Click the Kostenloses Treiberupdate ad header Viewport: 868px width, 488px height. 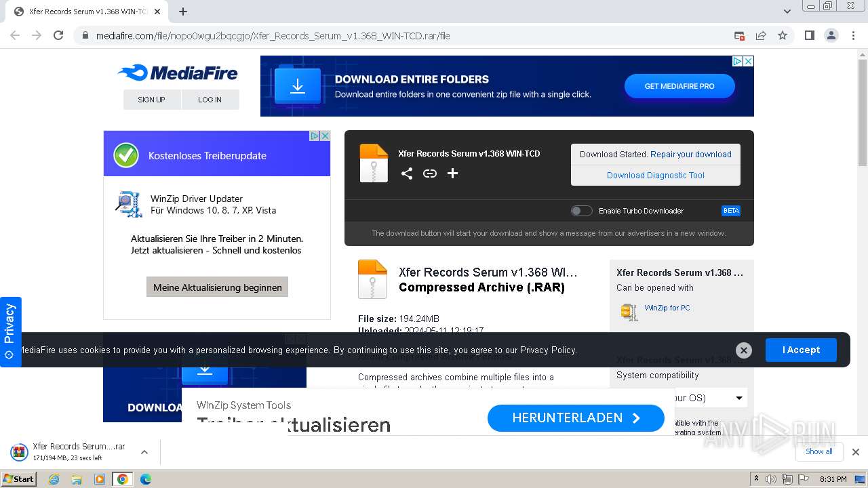pos(217,155)
